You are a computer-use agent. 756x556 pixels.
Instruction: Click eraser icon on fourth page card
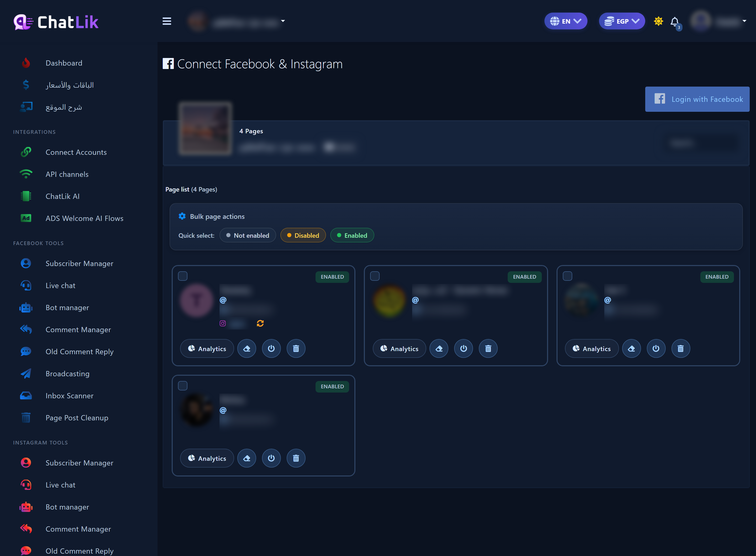[247, 458]
